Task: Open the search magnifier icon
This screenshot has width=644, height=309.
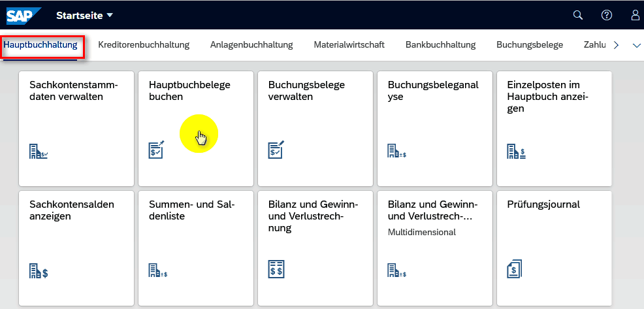Action: (x=577, y=15)
